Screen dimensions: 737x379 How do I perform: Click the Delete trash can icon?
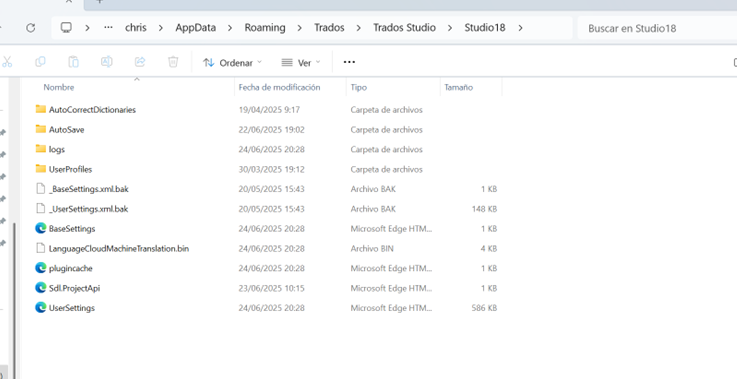coord(173,62)
